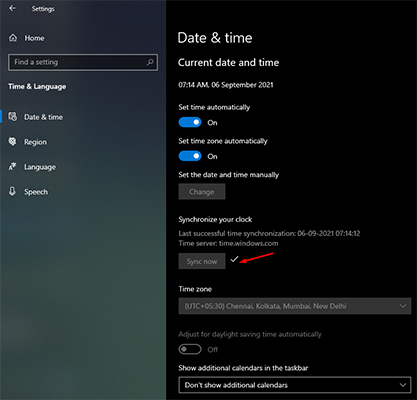Image resolution: width=417 pixels, height=400 pixels.
Task: Open the Region settings page
Action: 35,142
